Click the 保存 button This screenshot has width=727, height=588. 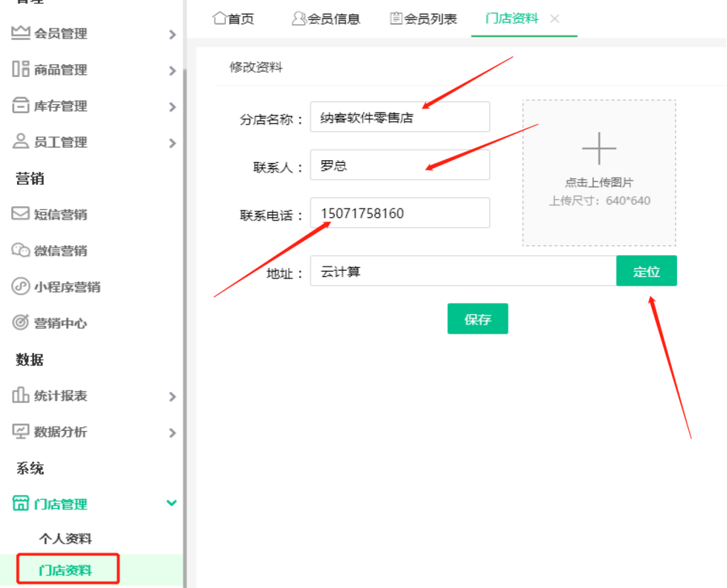(477, 319)
